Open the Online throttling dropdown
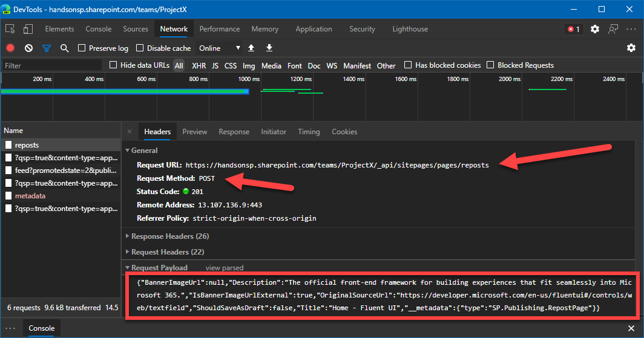This screenshot has height=338, width=644. click(220, 48)
